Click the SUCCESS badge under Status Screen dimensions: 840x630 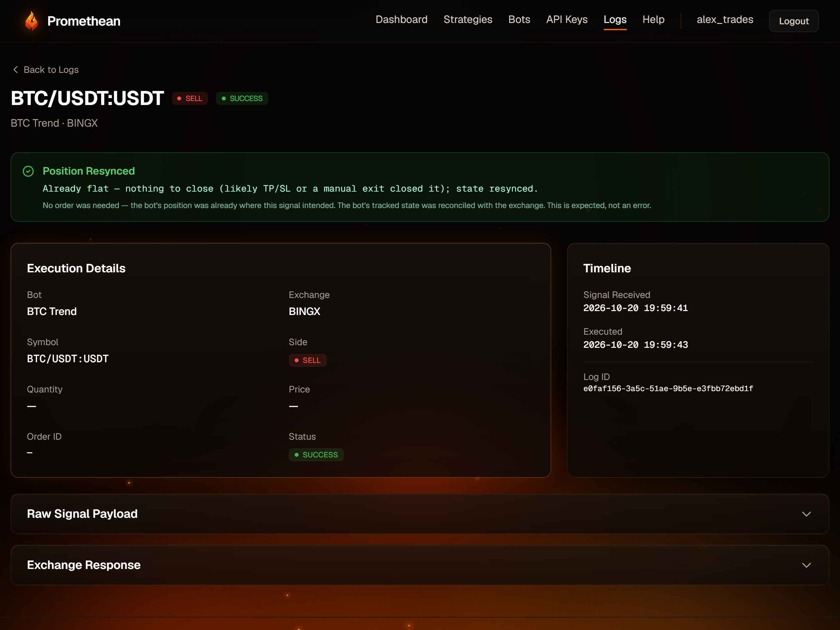click(316, 454)
